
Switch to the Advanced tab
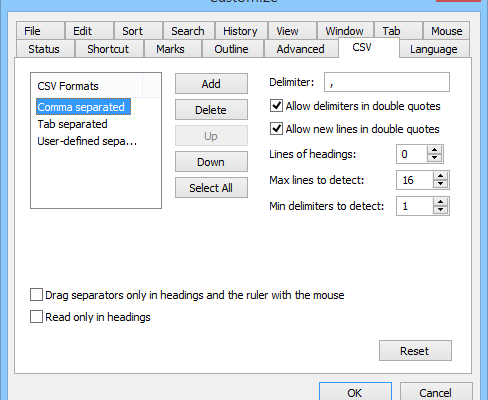(301, 49)
